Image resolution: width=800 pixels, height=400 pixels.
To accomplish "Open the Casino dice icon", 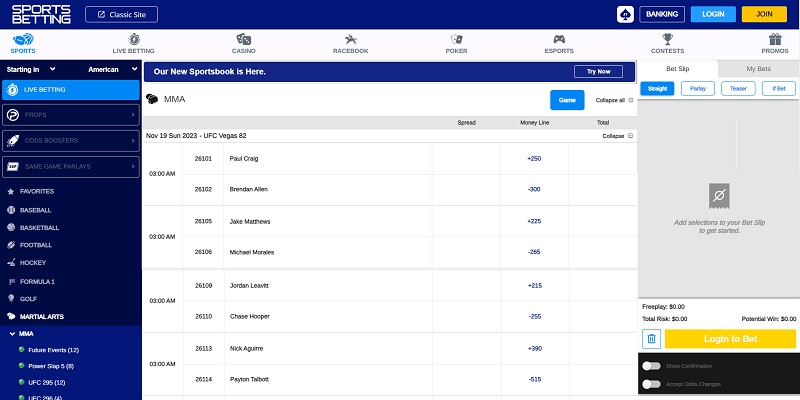I will coord(243,39).
